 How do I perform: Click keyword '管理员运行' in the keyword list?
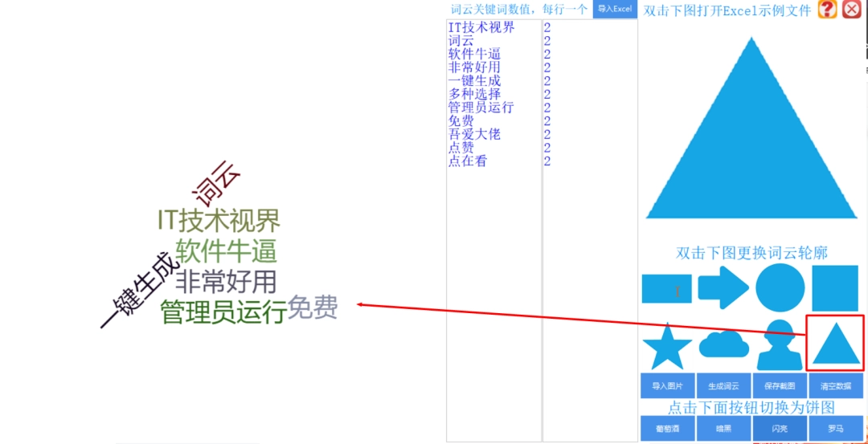coord(481,108)
